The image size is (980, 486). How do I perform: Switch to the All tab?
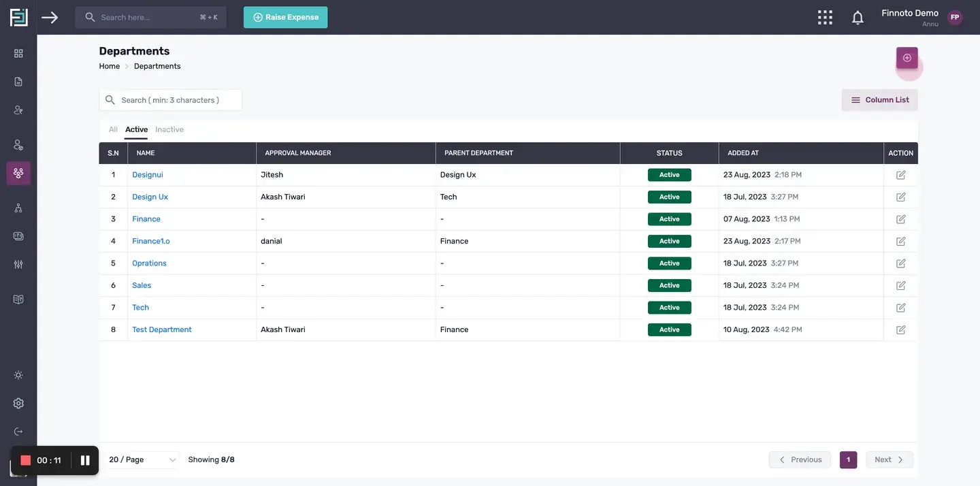pos(113,129)
